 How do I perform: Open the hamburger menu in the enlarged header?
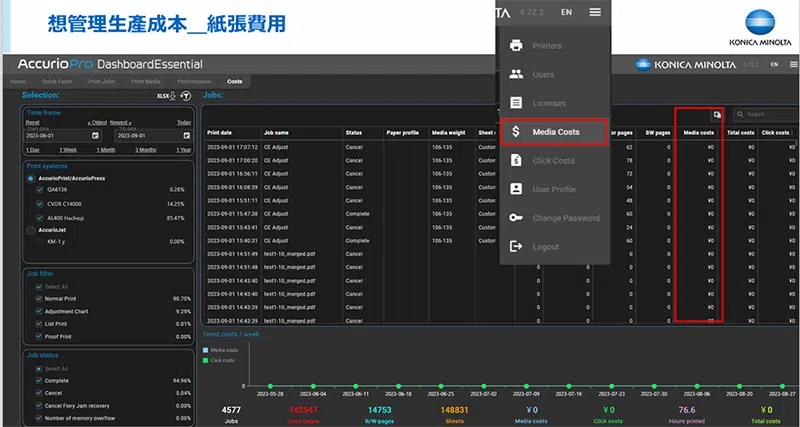pos(595,12)
